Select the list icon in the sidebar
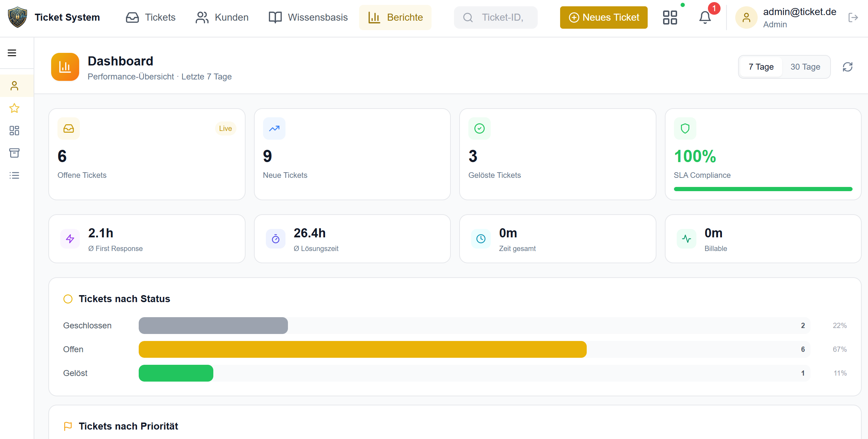868x439 pixels. click(x=14, y=175)
